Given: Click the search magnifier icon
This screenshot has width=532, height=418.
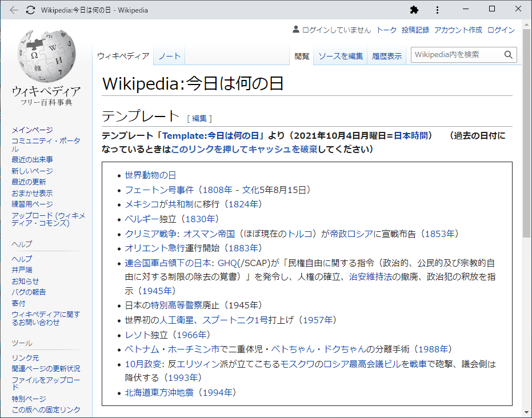Looking at the screenshot, I should click(x=508, y=55).
